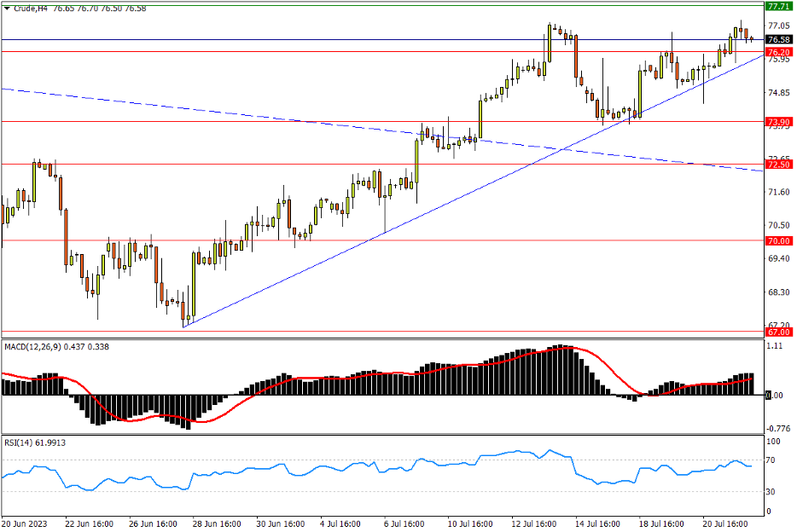Click the 74.85 price axis label
The image size is (797, 532).
click(x=777, y=94)
